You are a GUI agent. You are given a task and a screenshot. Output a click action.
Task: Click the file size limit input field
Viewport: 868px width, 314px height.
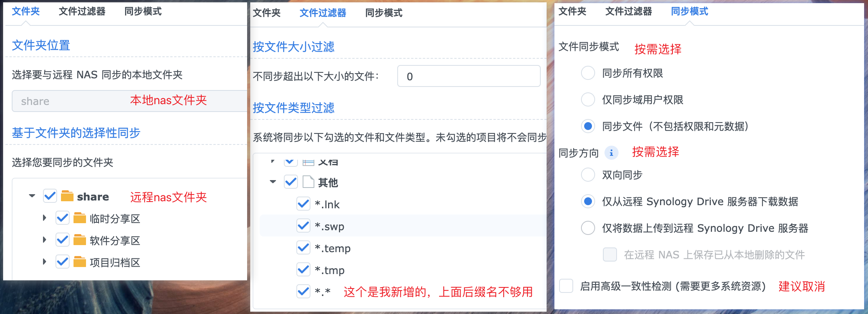click(468, 76)
